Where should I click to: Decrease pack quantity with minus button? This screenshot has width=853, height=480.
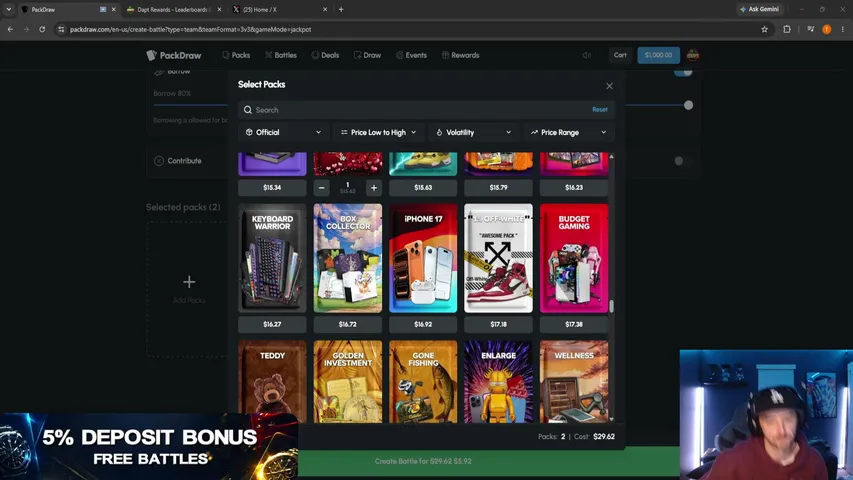coord(322,188)
